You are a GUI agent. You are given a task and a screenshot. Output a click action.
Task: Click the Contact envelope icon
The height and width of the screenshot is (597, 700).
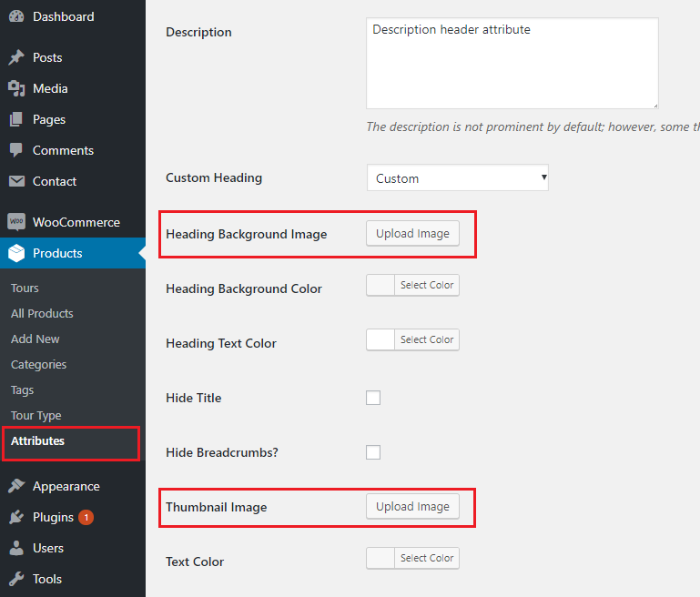[16, 181]
